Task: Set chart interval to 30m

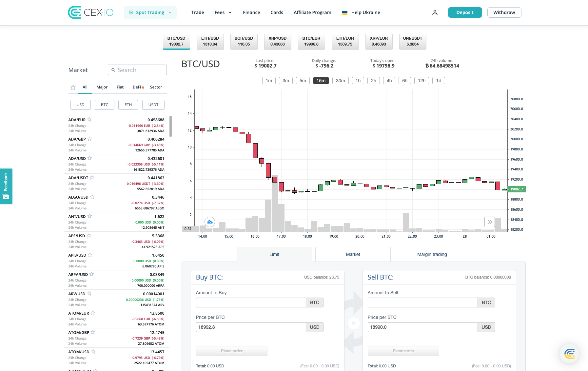Action: coord(341,81)
